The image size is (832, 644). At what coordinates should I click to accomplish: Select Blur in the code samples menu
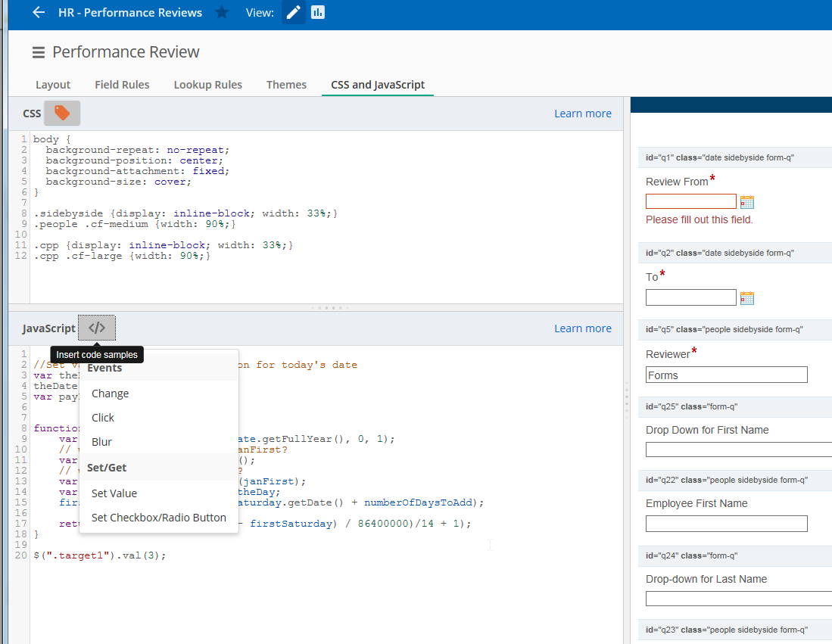point(101,442)
